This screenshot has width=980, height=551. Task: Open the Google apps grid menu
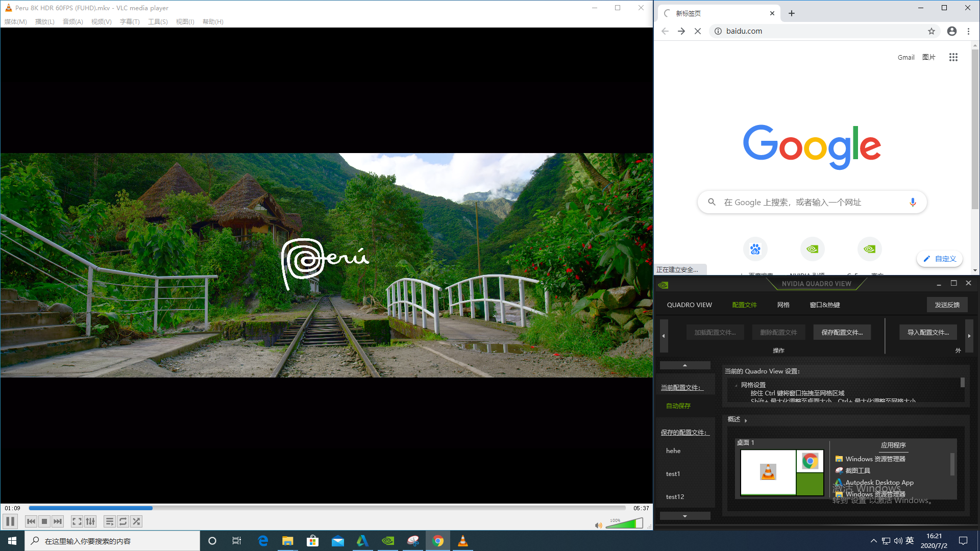[x=953, y=57]
